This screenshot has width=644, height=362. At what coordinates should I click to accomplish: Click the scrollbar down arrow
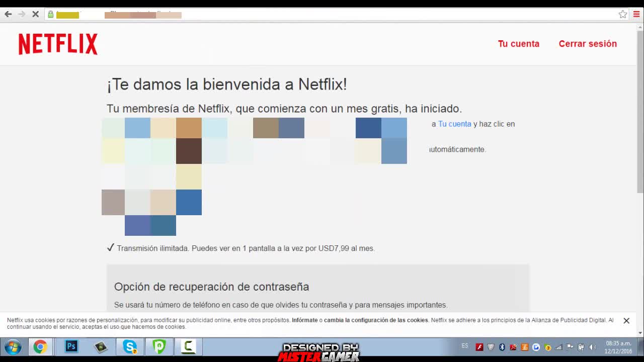click(640, 332)
